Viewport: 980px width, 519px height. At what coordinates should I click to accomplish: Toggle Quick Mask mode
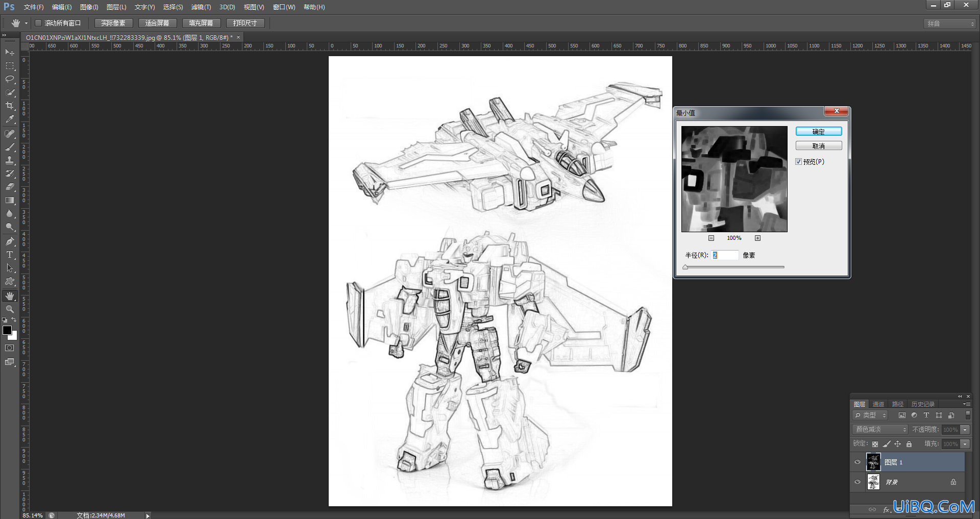pos(10,348)
